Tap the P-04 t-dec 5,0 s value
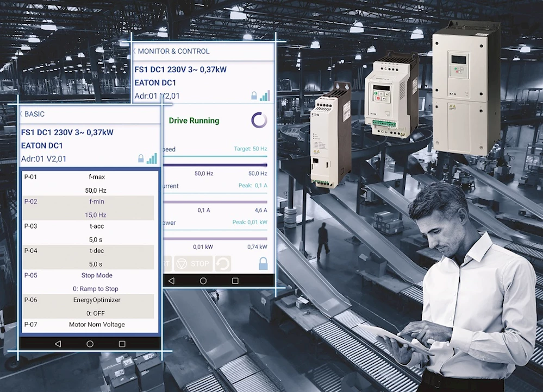The width and height of the screenshot is (543, 392). pos(96,264)
